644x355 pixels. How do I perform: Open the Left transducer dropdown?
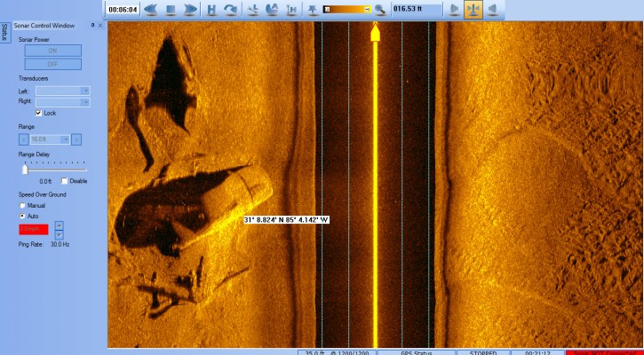click(x=62, y=91)
